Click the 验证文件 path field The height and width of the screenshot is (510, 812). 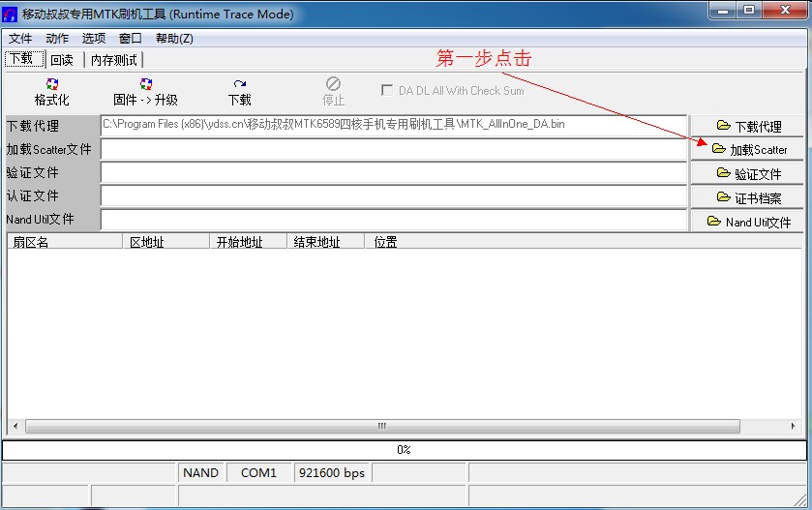(x=394, y=173)
